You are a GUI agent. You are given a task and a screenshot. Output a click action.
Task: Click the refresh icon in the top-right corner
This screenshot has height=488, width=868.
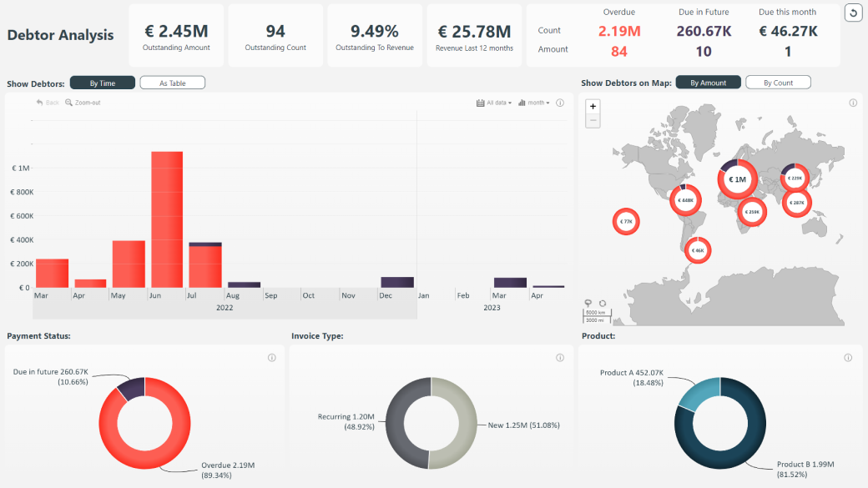click(854, 14)
